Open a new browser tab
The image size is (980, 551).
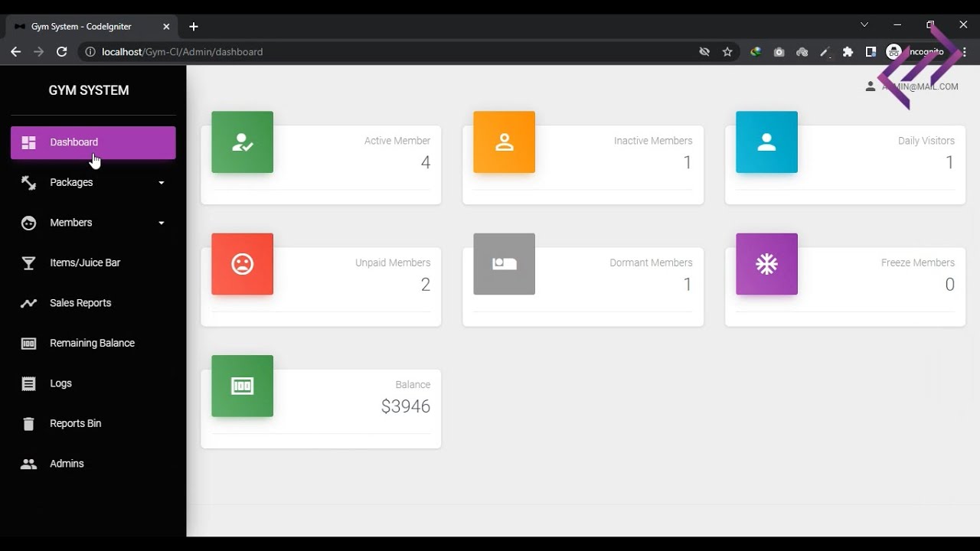coord(194,27)
